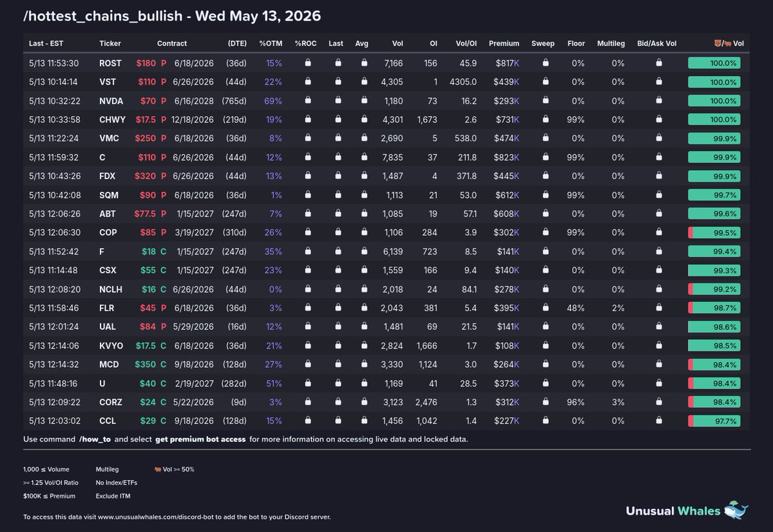This screenshot has width=773, height=532.
Task: Click the Sweep lock icon in FDX row
Action: click(545, 176)
